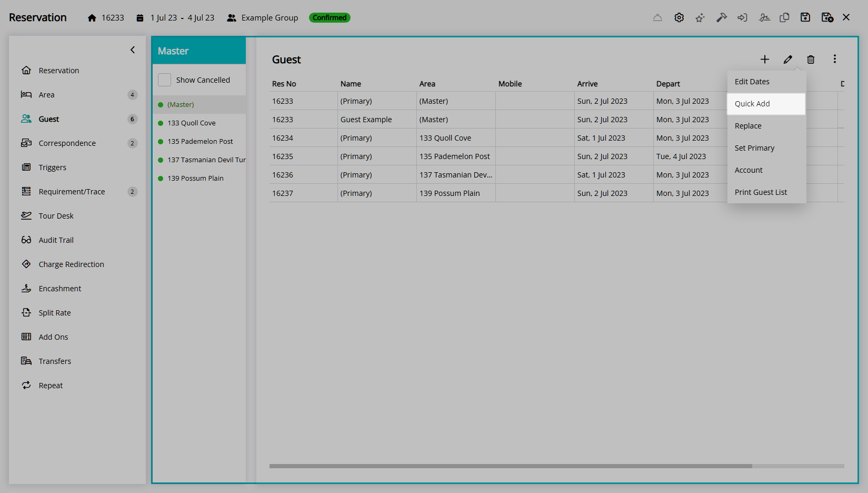
Task: Open the three-dot more options menu
Action: coord(834,59)
